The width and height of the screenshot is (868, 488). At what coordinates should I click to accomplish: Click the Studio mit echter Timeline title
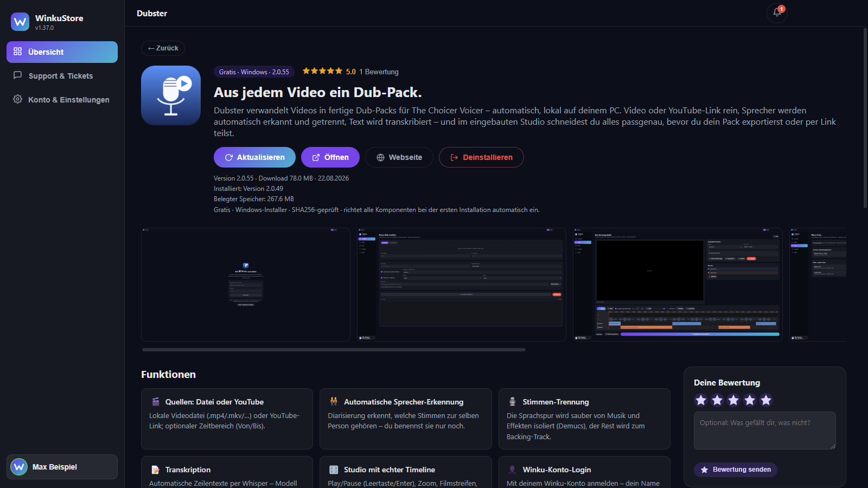click(390, 470)
